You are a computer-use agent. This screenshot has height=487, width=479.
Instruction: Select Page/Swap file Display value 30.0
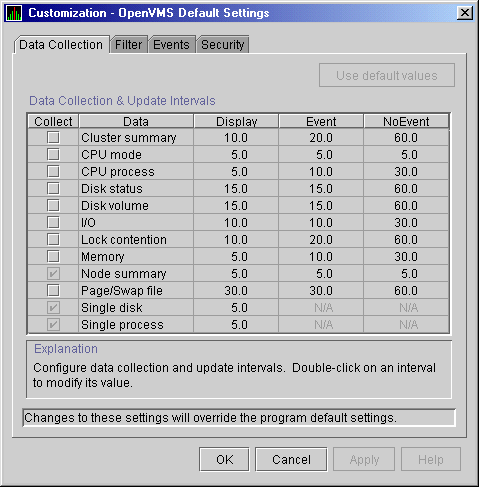pos(236,290)
